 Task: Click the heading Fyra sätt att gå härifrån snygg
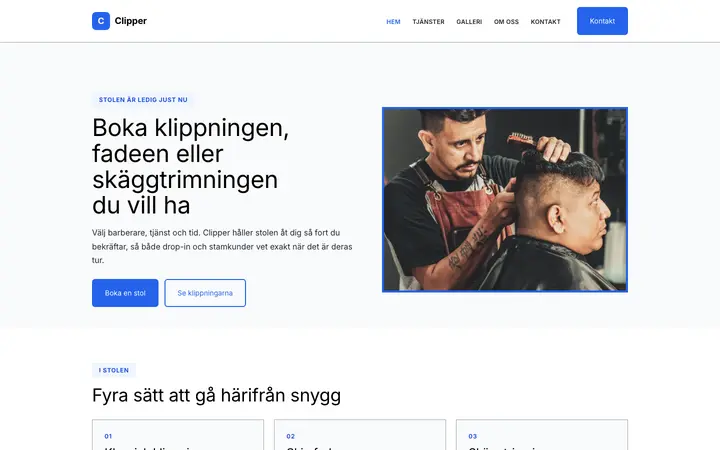click(216, 395)
